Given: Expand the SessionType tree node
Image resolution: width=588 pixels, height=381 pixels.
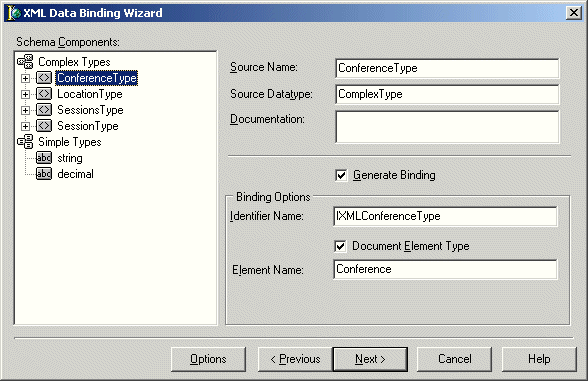Looking at the screenshot, I should click(25, 126).
